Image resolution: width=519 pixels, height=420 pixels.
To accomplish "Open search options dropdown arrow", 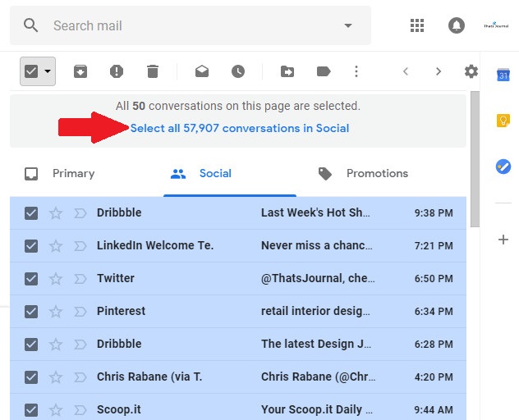I will 348,25.
